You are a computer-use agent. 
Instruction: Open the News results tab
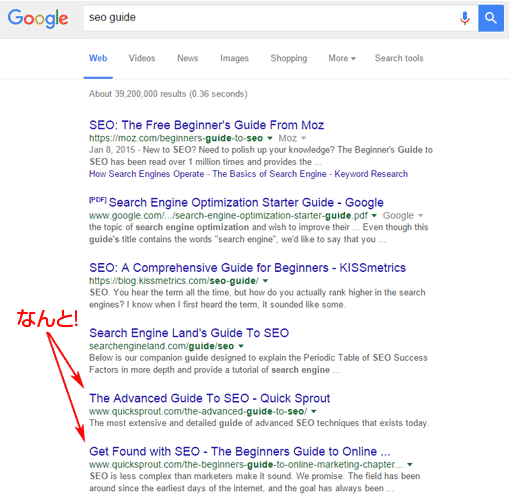tap(188, 58)
